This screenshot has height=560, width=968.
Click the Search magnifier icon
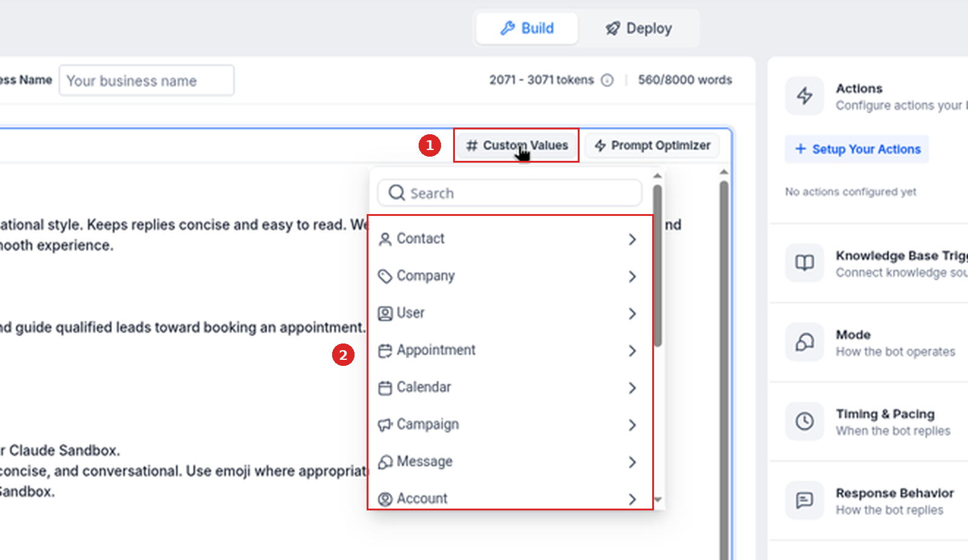coord(397,193)
